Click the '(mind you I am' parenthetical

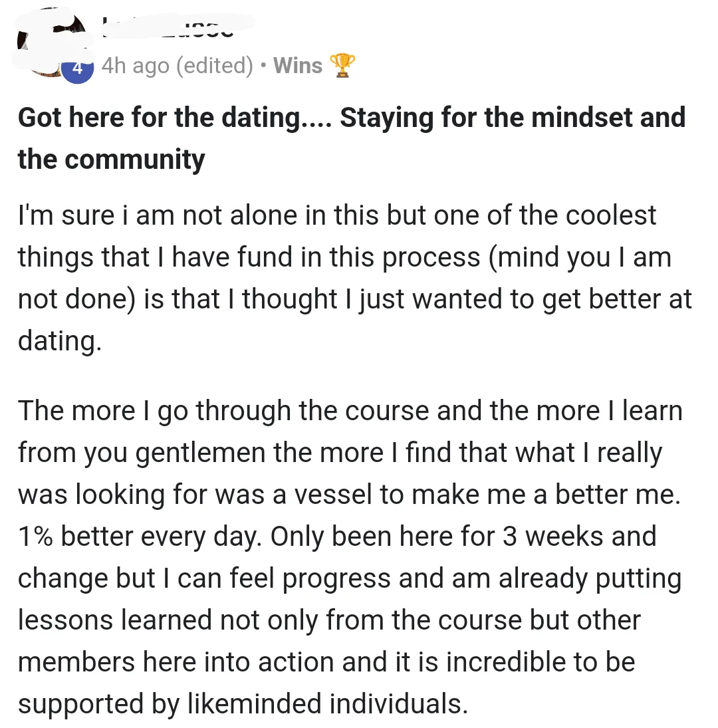coord(580,257)
